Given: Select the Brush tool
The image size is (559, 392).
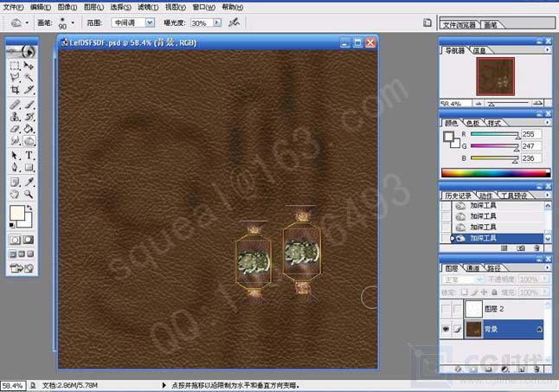Looking at the screenshot, I should (x=29, y=105).
